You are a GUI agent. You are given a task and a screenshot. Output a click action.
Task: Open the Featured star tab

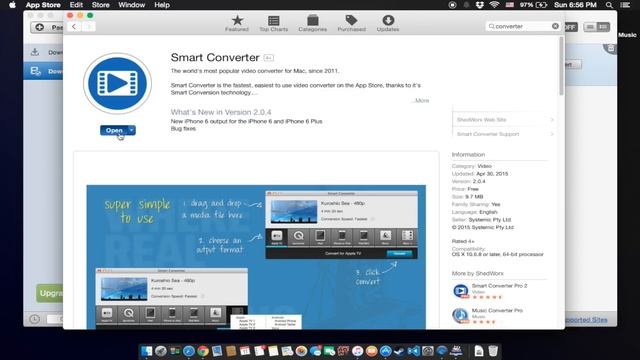click(237, 23)
